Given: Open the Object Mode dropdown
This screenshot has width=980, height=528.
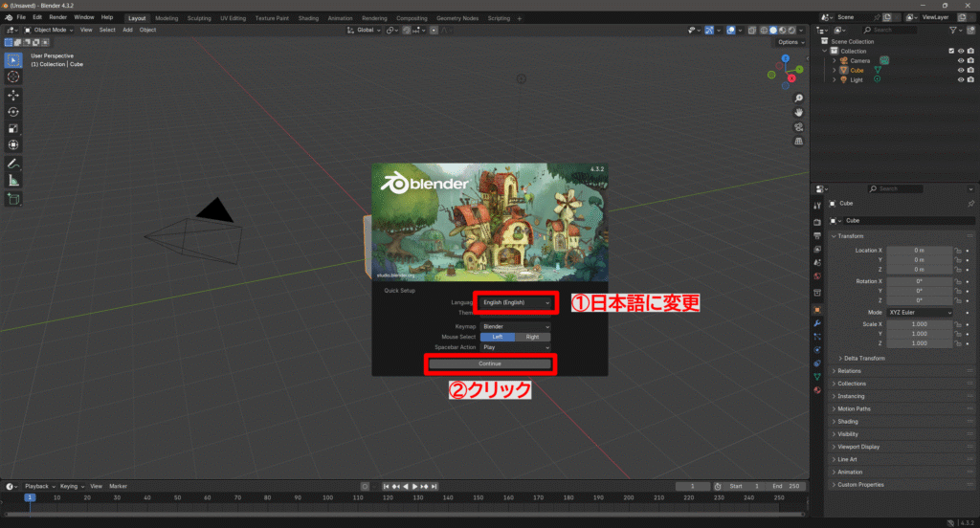Looking at the screenshot, I should click(x=49, y=30).
